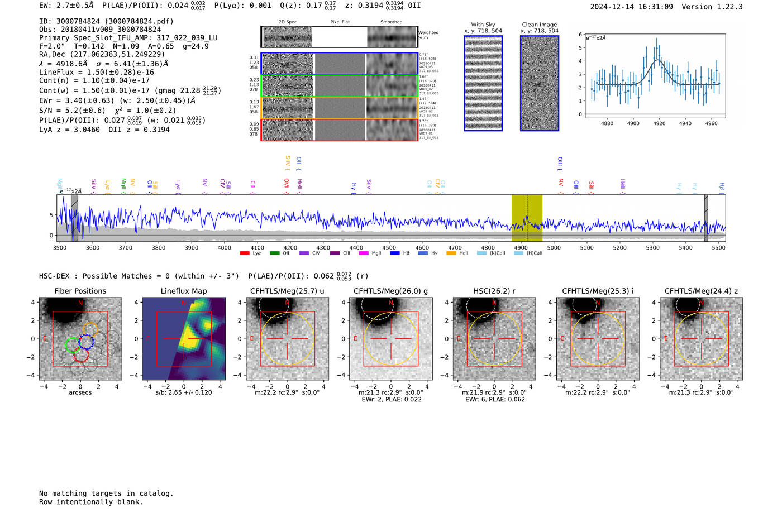Click the purple CIV legend swatch
The height and width of the screenshot is (532, 782).
(x=304, y=253)
